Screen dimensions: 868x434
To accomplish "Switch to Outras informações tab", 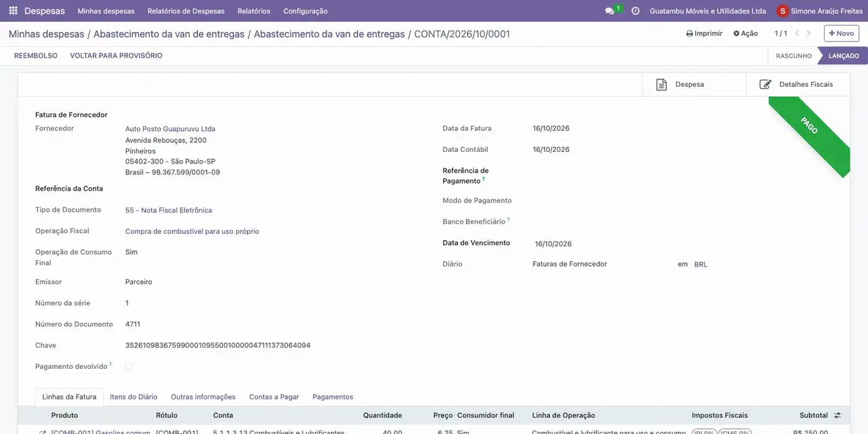I will [203, 397].
